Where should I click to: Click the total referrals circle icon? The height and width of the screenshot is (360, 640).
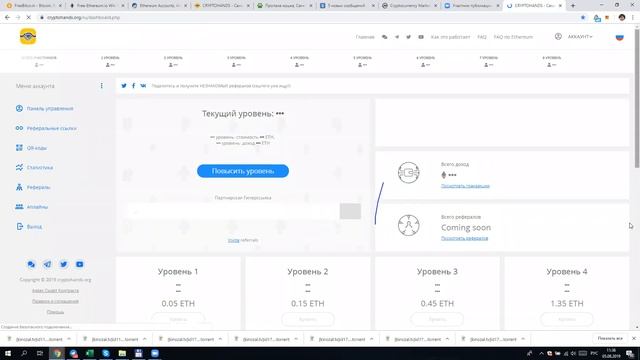[409, 225]
